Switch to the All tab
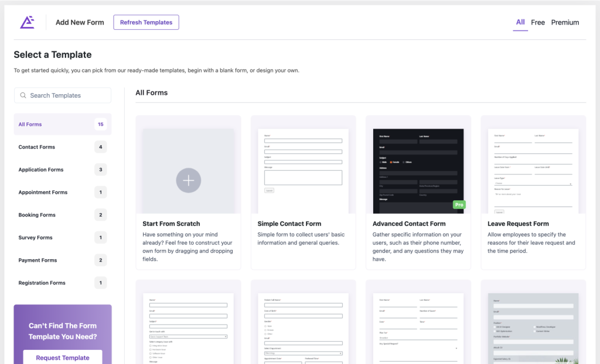This screenshot has height=364, width=600. [520, 22]
